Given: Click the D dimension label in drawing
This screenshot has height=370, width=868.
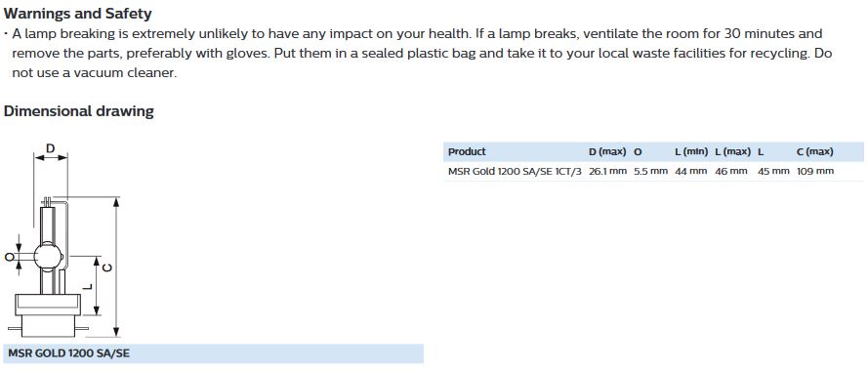Looking at the screenshot, I should (x=51, y=148).
